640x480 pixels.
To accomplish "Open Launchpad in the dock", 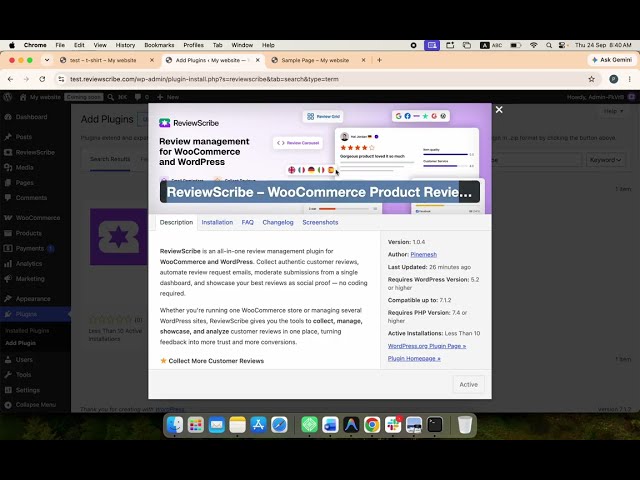I will 196,425.
